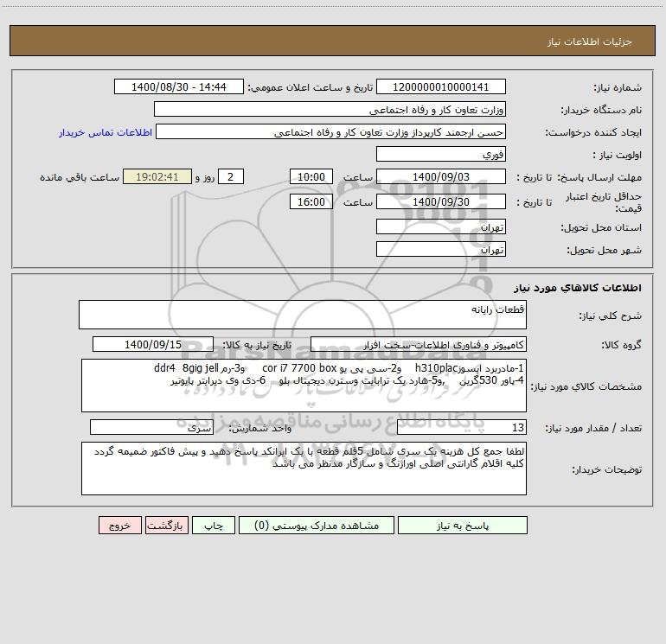Image resolution: width=666 pixels, height=644 pixels.
Task: Click delivery province field تهران
Action: 441,226
